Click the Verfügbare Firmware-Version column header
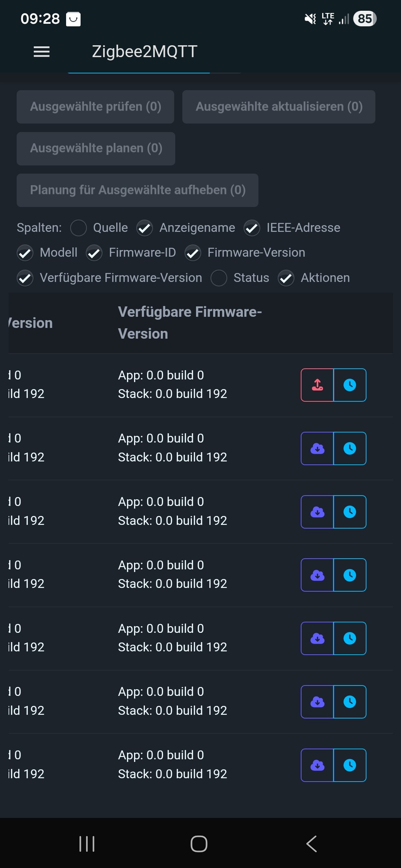This screenshot has height=868, width=401. pos(190,323)
